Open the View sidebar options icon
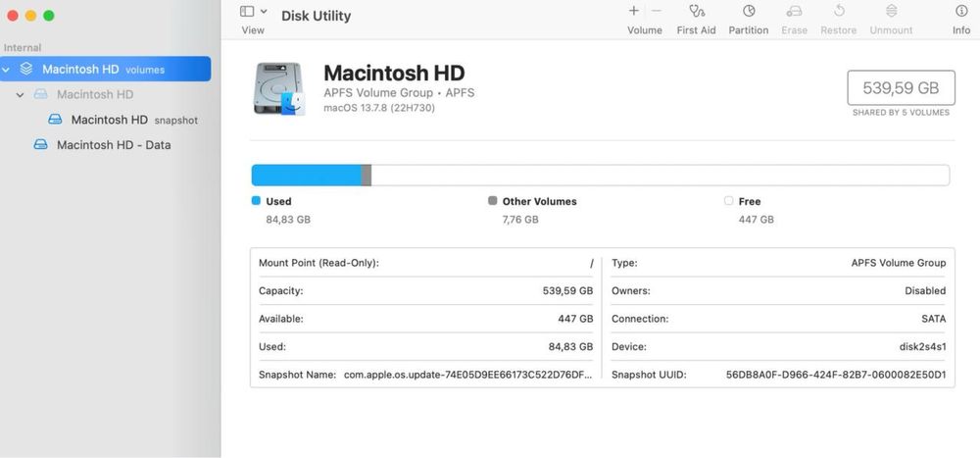980x458 pixels. 247,11
